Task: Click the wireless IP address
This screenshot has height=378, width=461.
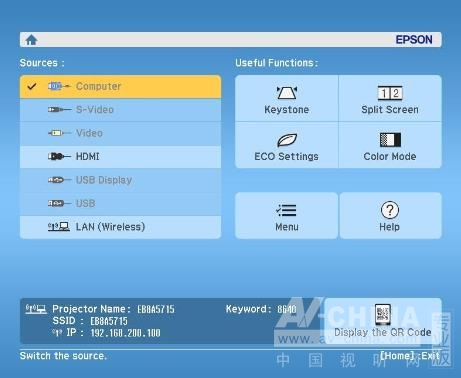Action: (x=125, y=333)
